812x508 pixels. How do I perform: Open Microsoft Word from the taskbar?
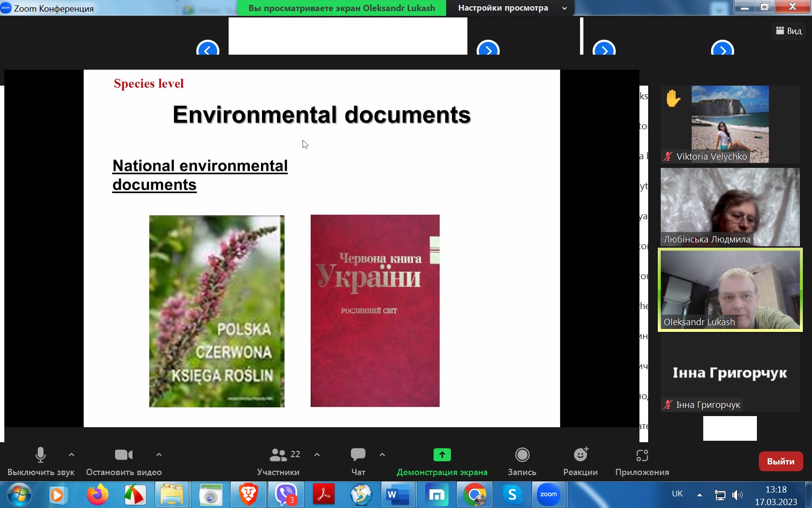398,495
